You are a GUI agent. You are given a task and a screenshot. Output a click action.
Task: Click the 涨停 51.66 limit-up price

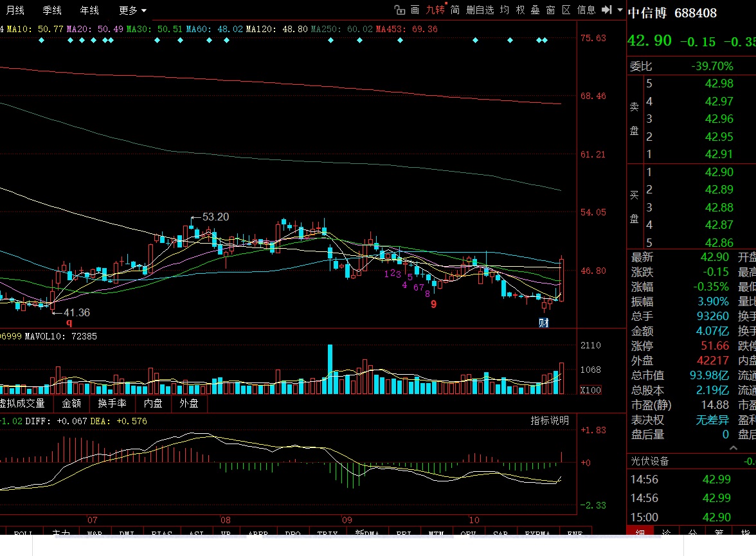tap(715, 346)
